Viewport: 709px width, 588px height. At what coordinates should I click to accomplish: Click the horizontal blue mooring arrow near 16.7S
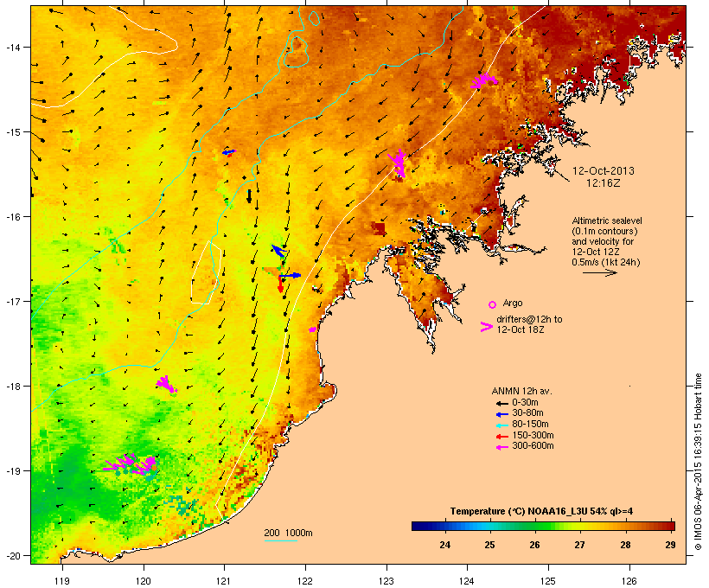290,275
